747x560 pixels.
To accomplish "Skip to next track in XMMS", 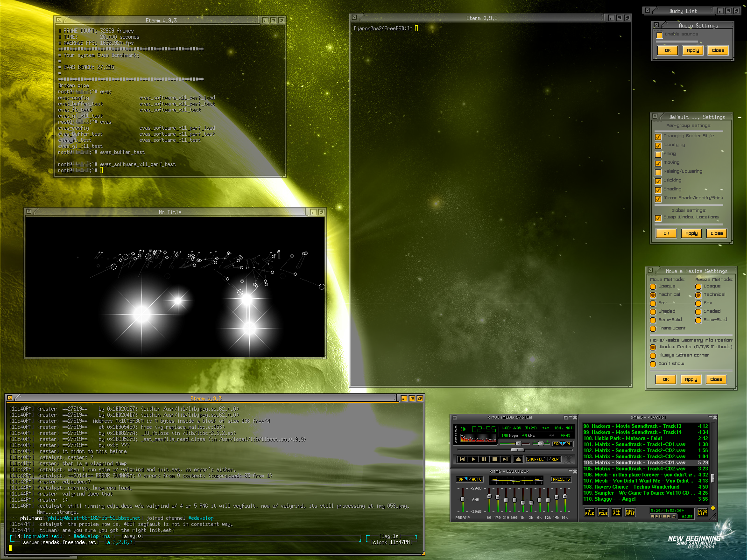I will [505, 459].
